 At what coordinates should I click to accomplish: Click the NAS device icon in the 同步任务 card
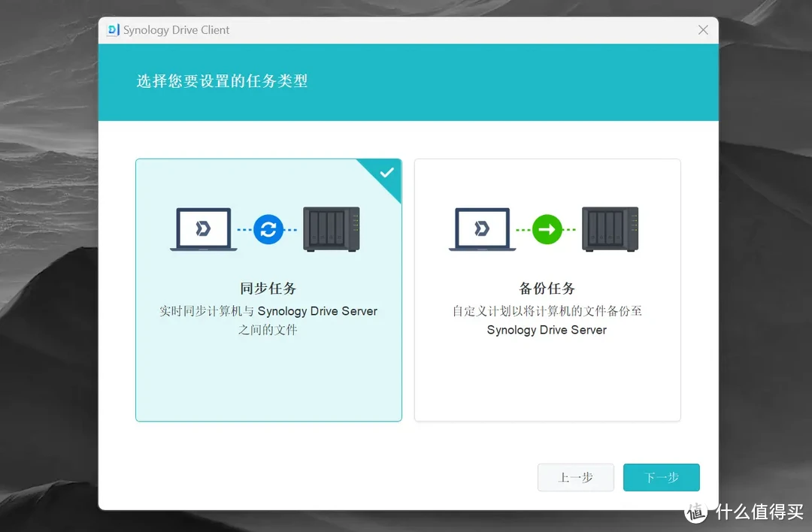[x=331, y=229]
